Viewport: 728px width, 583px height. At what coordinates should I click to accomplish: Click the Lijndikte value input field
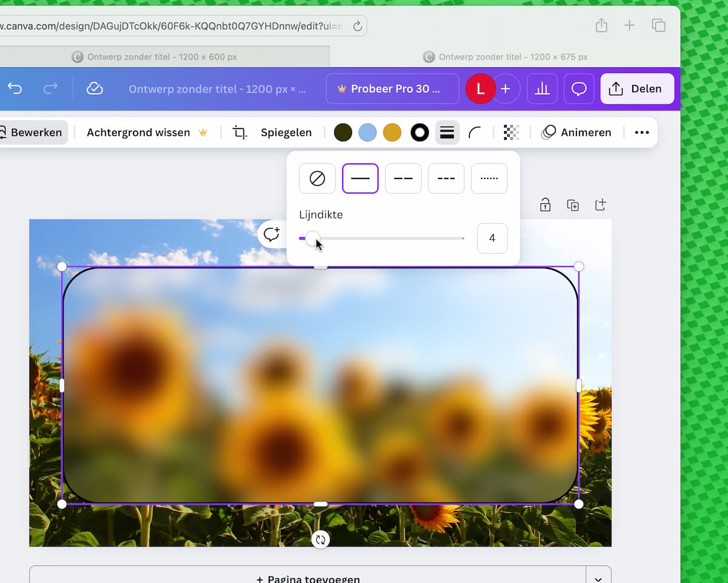[x=492, y=238]
